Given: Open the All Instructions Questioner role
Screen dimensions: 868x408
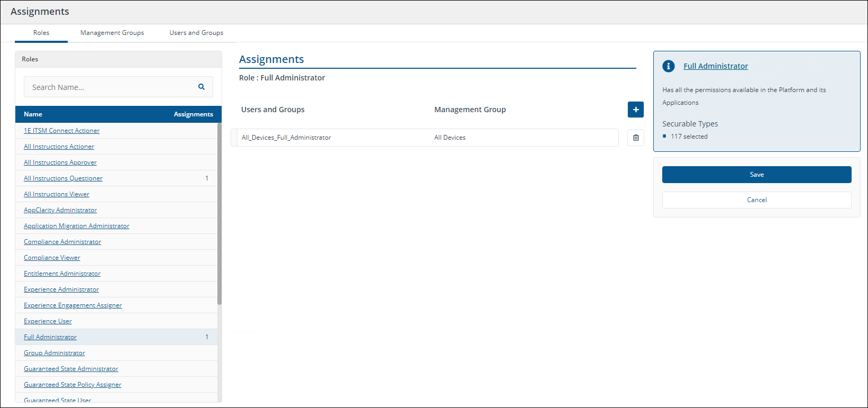Looking at the screenshot, I should (x=63, y=178).
